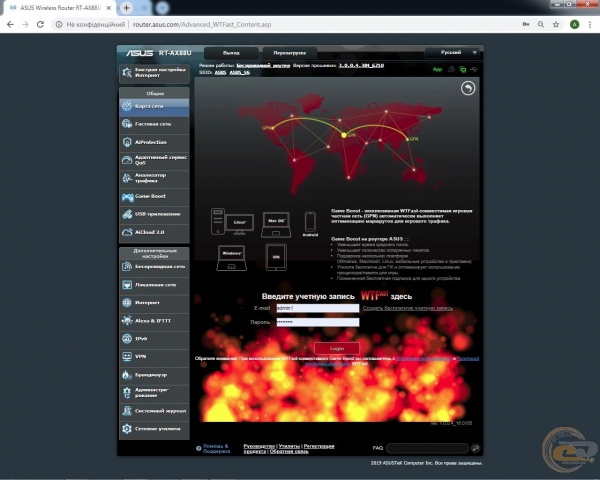600x480 pixels.
Task: Open the AiProtection section
Action: tap(154, 142)
